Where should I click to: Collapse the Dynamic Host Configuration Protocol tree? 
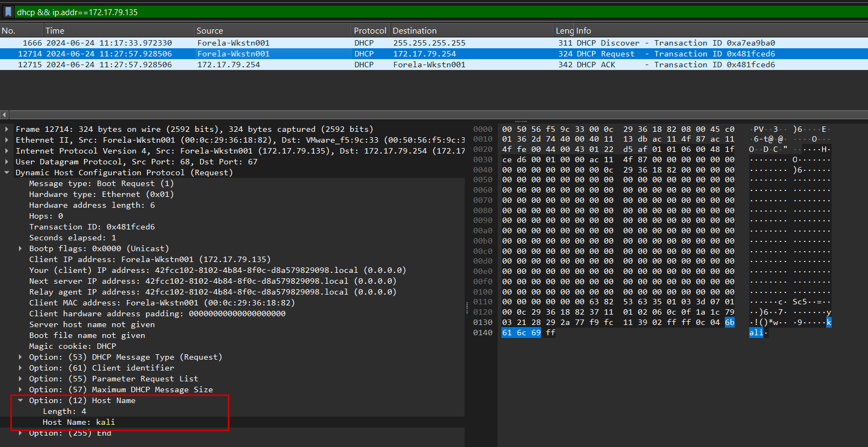[7, 173]
